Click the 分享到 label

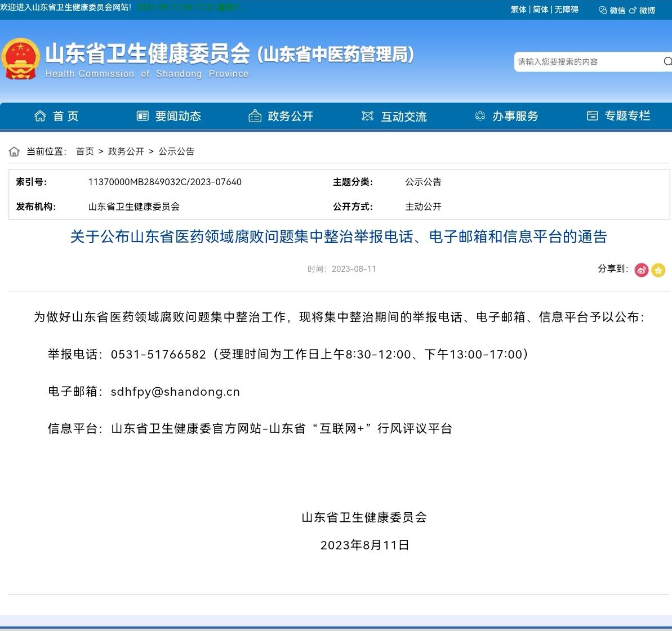tap(613, 268)
